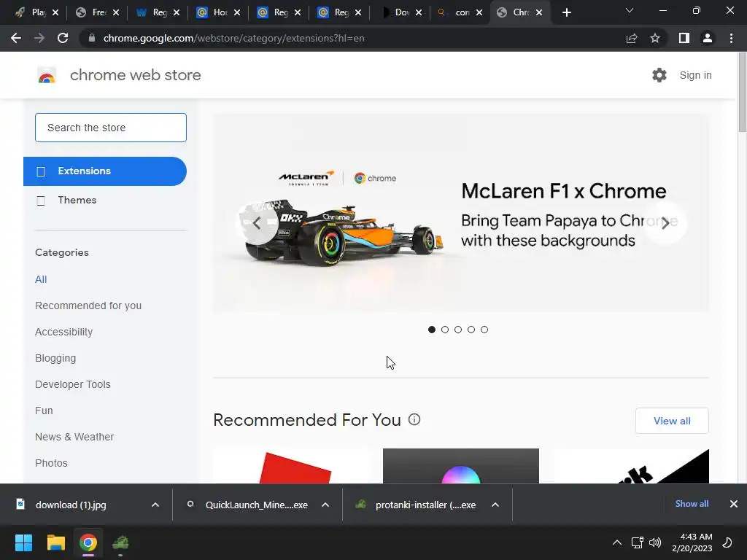Open the Windows Start menu
The height and width of the screenshot is (560, 747).
point(23,542)
